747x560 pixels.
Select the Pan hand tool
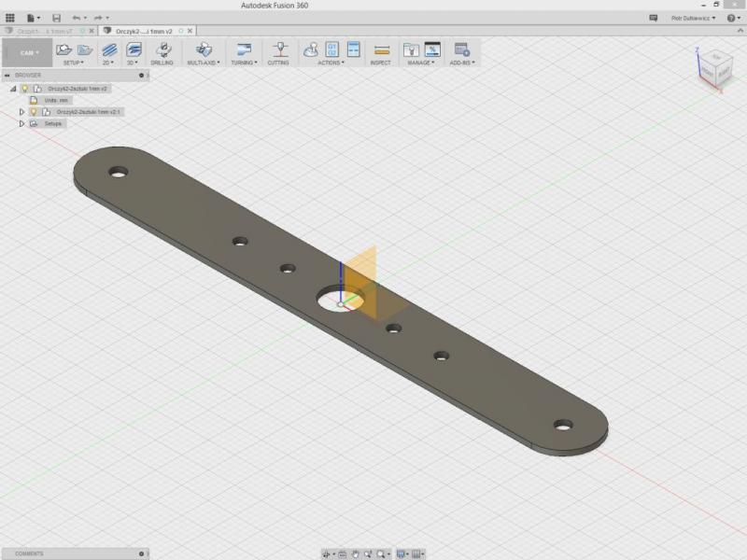[355, 553]
